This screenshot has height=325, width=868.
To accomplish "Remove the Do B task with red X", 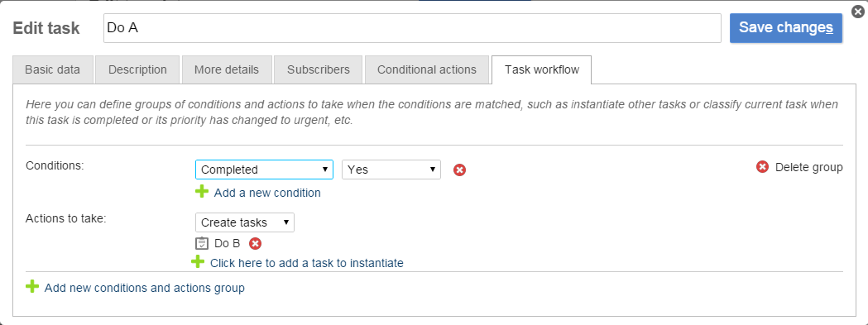I will pos(255,244).
